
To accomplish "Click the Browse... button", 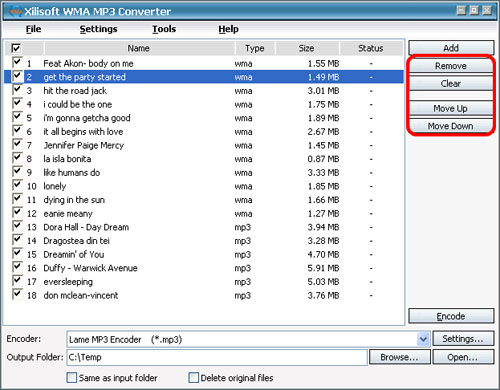I will [399, 357].
